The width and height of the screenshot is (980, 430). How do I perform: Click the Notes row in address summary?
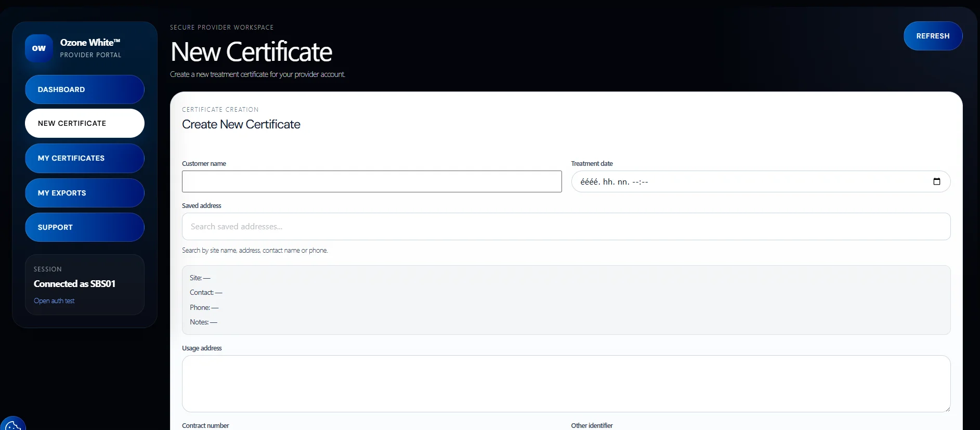click(x=203, y=322)
